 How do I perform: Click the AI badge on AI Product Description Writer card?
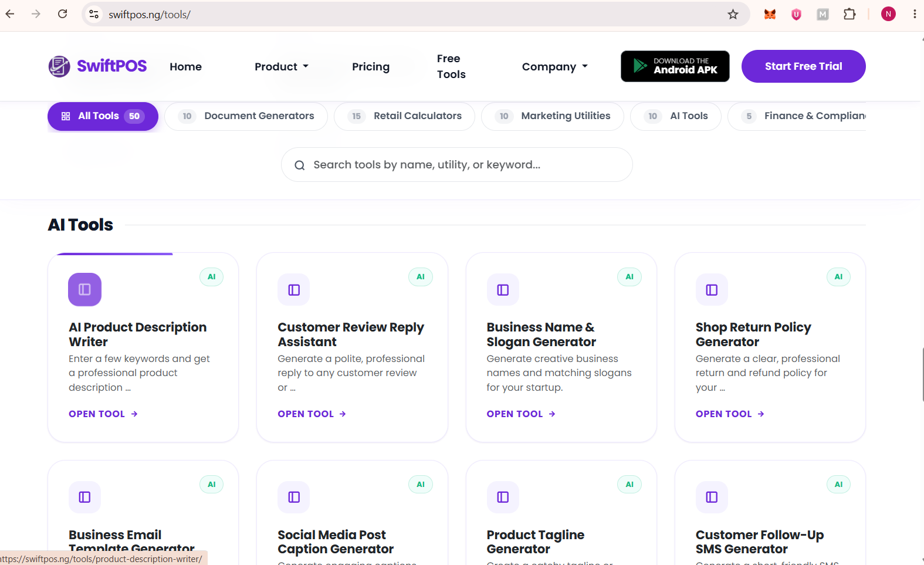(x=212, y=277)
